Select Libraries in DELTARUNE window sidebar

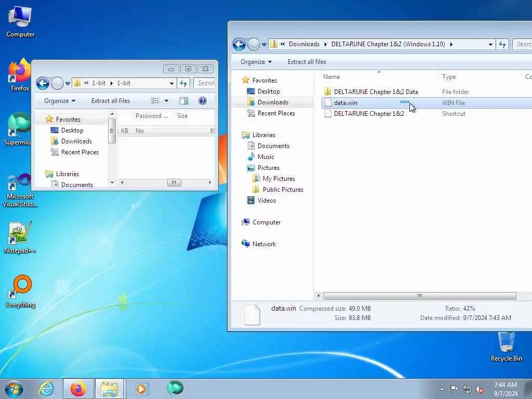pos(263,135)
